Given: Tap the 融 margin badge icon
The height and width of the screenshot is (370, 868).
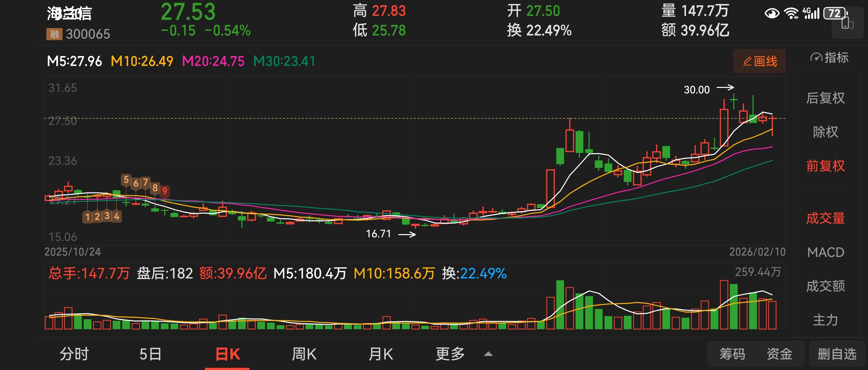Looking at the screenshot, I should [54, 34].
